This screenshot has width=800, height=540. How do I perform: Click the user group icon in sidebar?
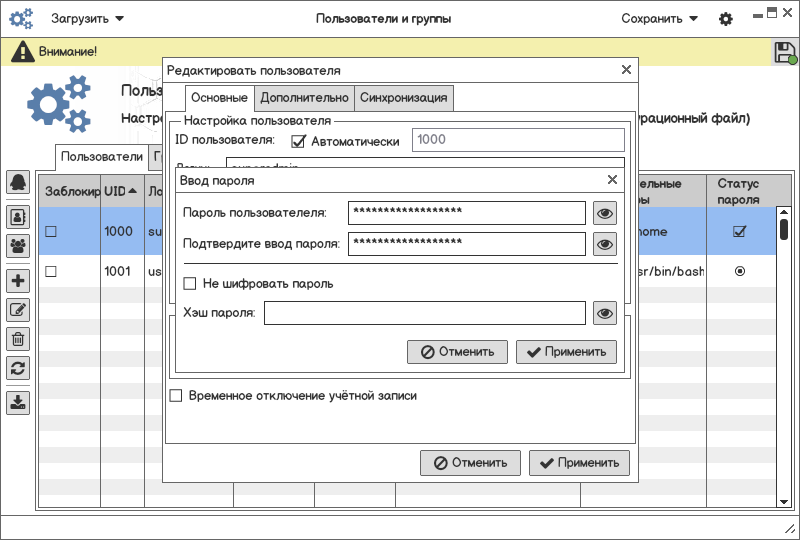[18, 246]
